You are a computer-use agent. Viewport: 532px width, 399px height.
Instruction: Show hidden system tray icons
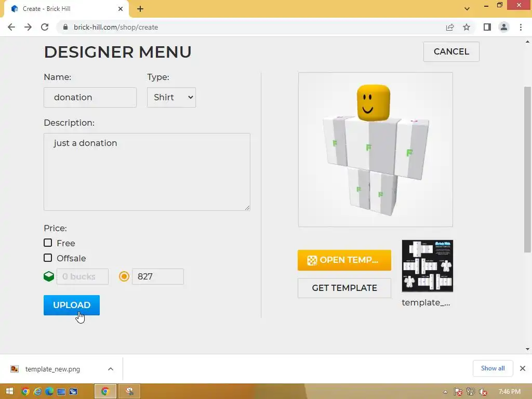[445, 392]
